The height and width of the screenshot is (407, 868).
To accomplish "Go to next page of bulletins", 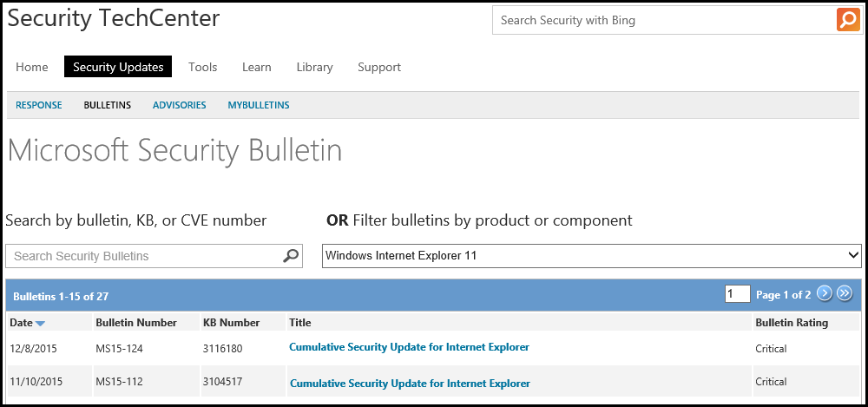I will tap(825, 294).
